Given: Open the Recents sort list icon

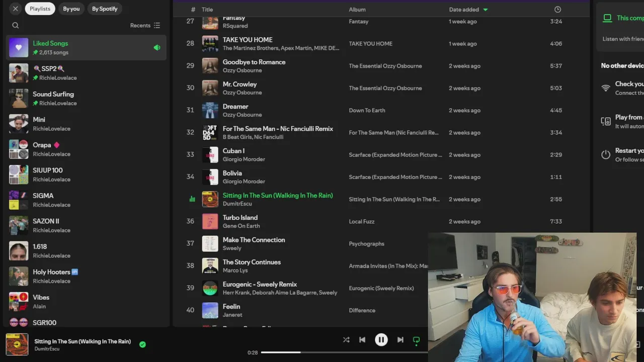Looking at the screenshot, I should (x=157, y=25).
